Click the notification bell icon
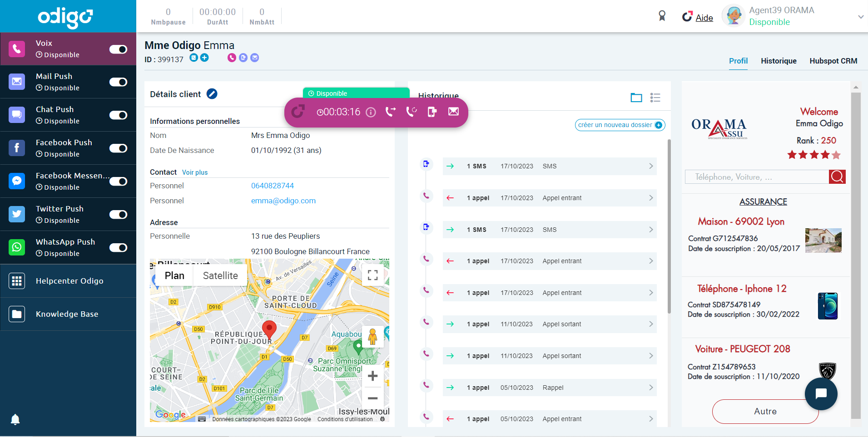Viewport: 868px width, 437px height. click(x=15, y=419)
